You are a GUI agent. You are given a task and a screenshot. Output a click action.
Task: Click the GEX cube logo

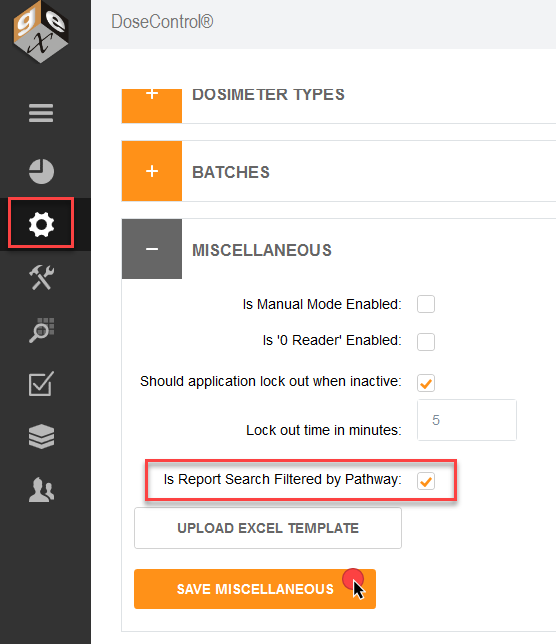[40, 32]
